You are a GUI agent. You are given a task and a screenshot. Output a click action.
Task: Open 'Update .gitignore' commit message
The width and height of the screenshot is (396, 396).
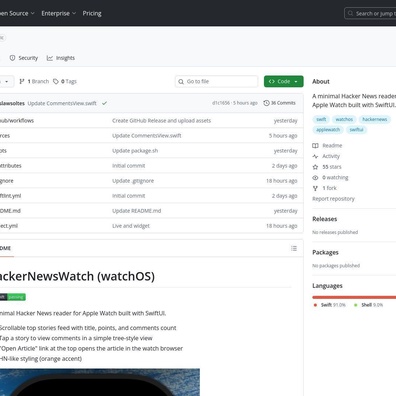[x=133, y=181]
